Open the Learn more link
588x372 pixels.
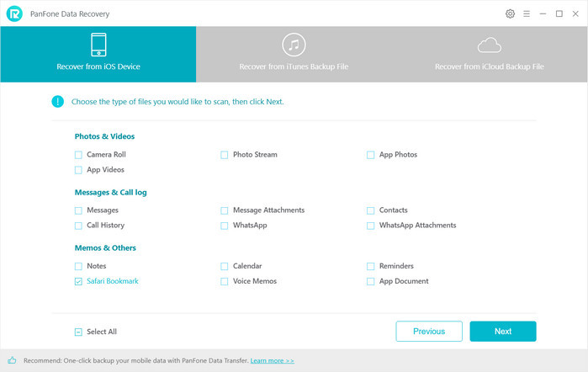click(273, 360)
